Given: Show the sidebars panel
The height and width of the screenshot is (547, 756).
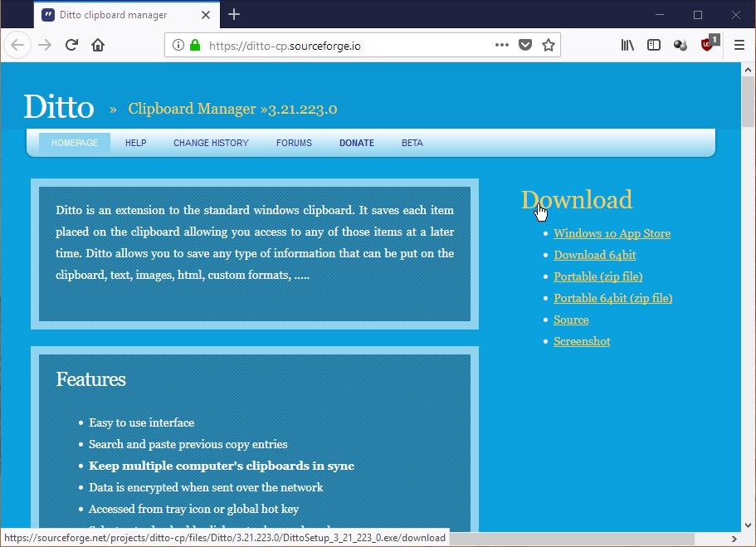Looking at the screenshot, I should click(x=654, y=46).
